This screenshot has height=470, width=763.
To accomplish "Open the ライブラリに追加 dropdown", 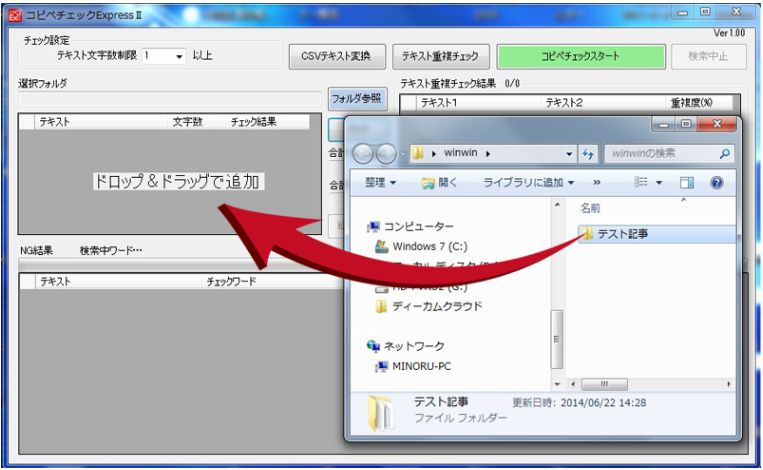I will pyautogui.click(x=528, y=183).
